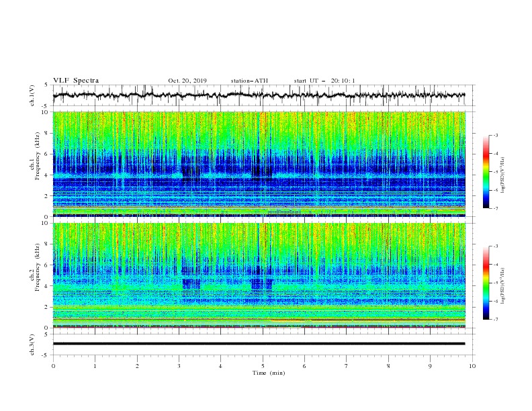The image size is (532, 411).
Task: Click inside the ch.2 spectrogram panel
Action: [259, 275]
